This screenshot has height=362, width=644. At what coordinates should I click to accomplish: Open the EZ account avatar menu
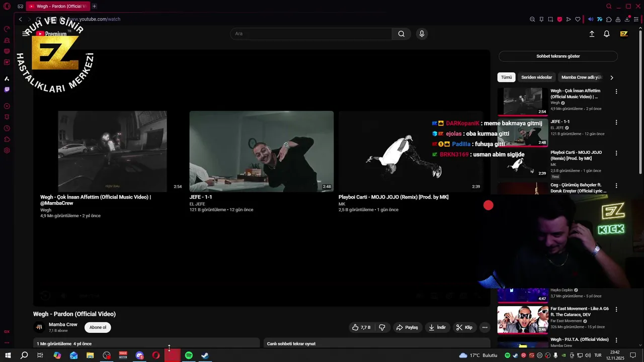tap(624, 34)
